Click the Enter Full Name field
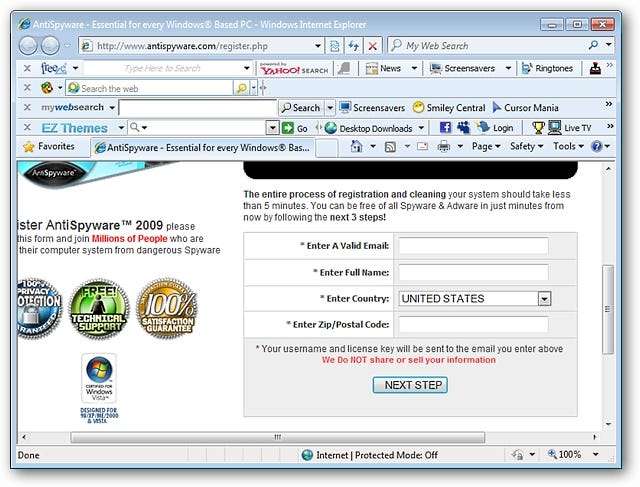Screen dimensions: 640x487 pyautogui.click(x=473, y=272)
